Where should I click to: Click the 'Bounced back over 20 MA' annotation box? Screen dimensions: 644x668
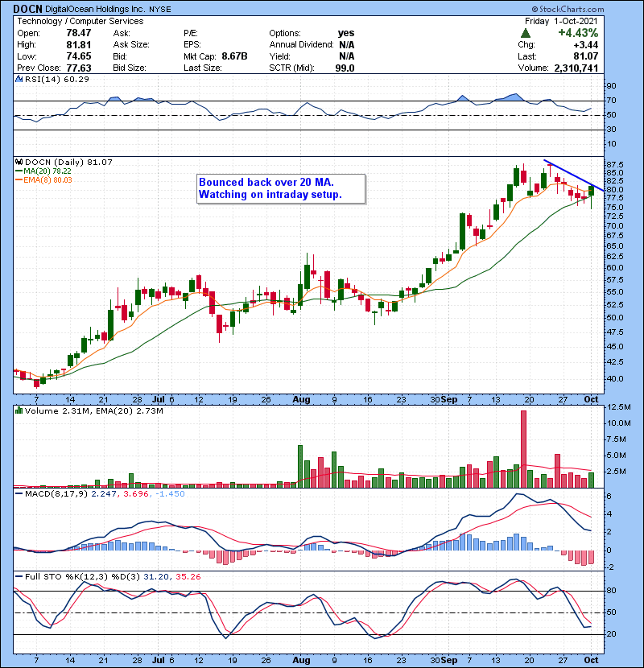coord(281,188)
